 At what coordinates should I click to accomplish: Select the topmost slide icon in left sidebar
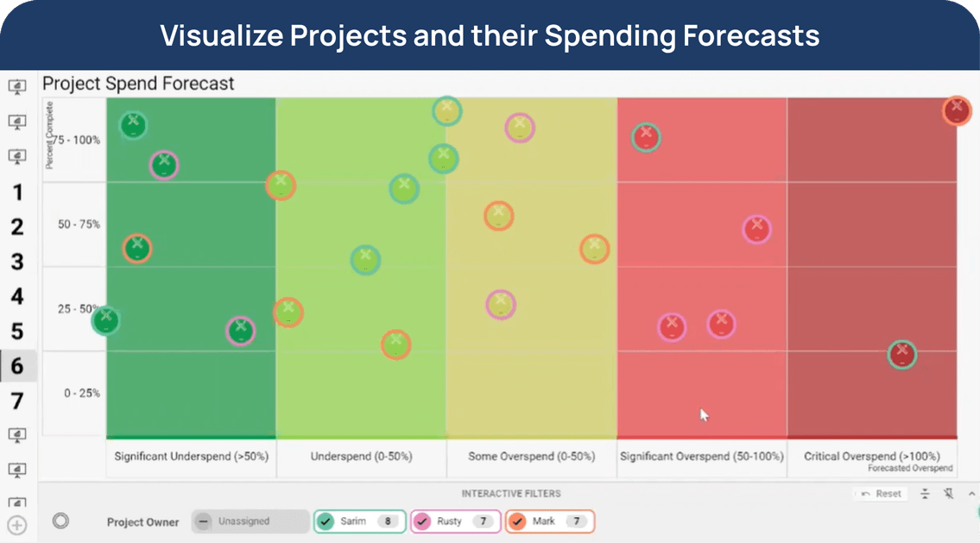(17, 86)
